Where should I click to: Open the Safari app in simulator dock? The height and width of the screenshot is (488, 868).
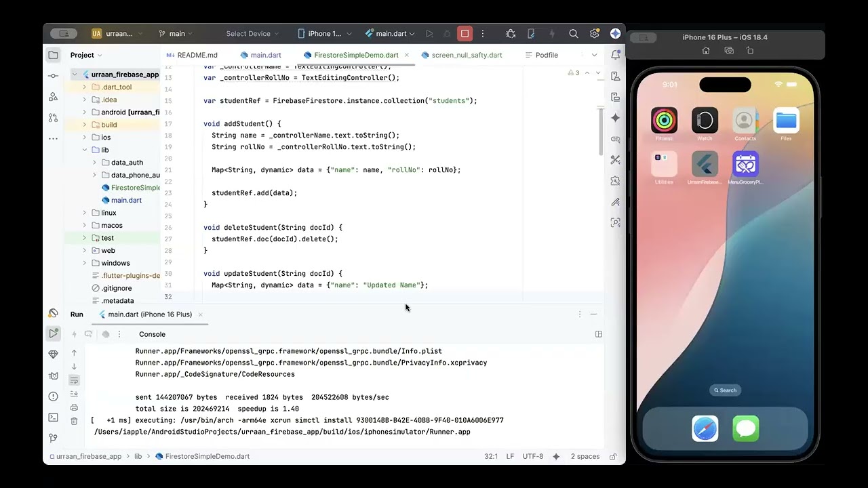705,429
